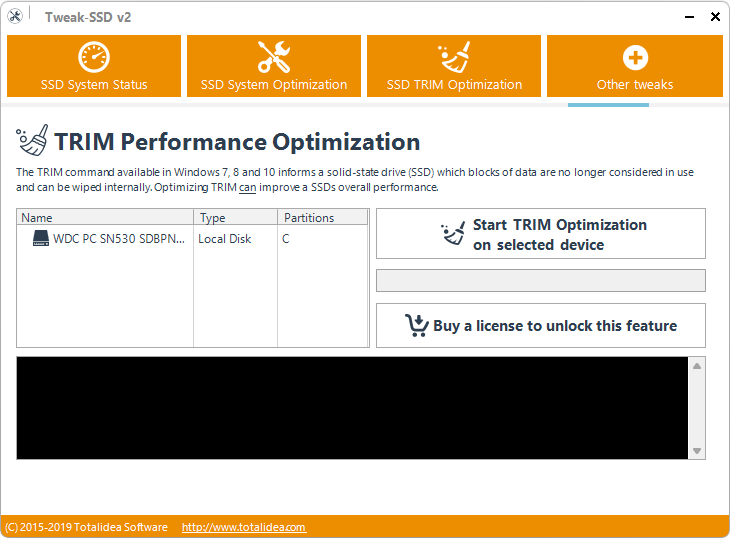This screenshot has height=538, width=730.
Task: Click the shopping cart icon on Buy button
Action: point(417,325)
